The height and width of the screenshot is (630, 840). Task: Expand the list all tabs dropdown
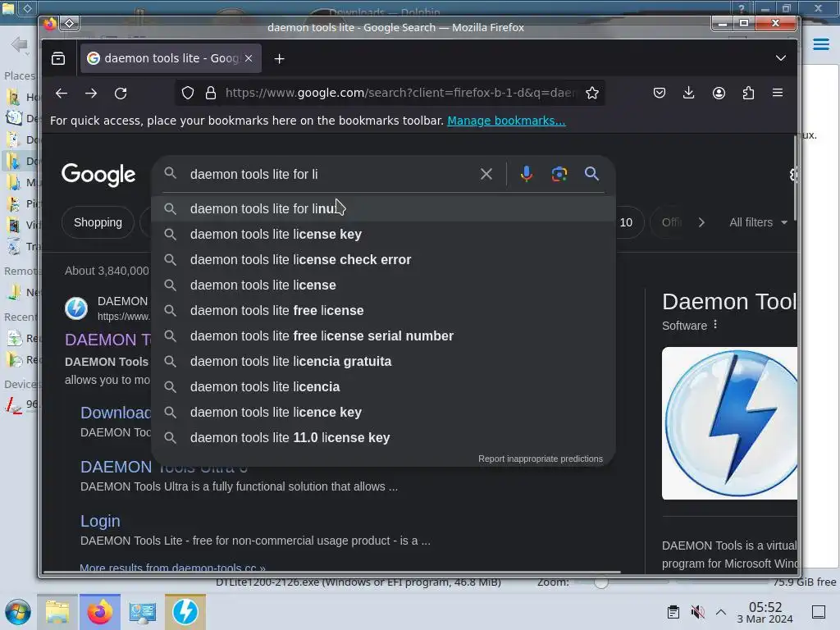pos(781,58)
